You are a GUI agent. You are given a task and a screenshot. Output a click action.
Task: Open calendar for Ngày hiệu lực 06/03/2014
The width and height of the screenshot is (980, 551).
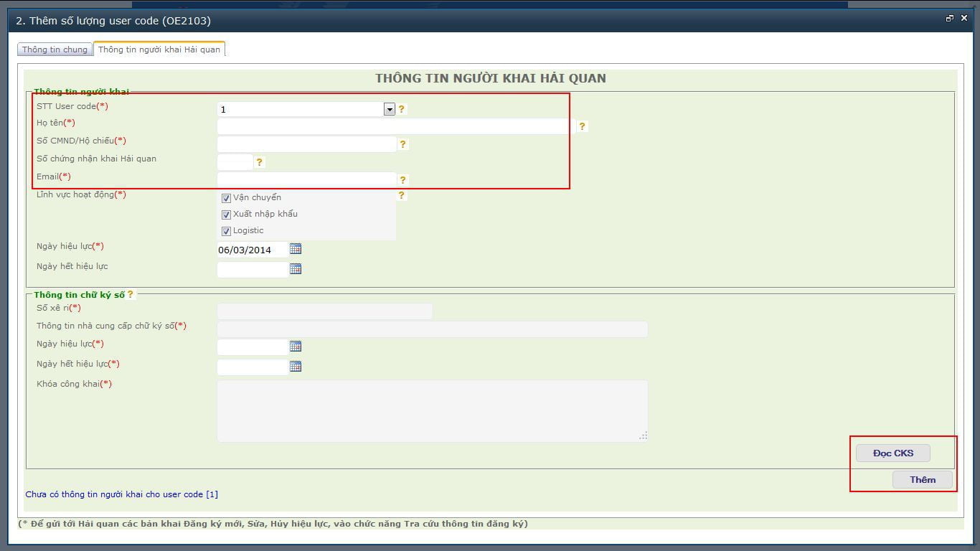[x=296, y=249]
